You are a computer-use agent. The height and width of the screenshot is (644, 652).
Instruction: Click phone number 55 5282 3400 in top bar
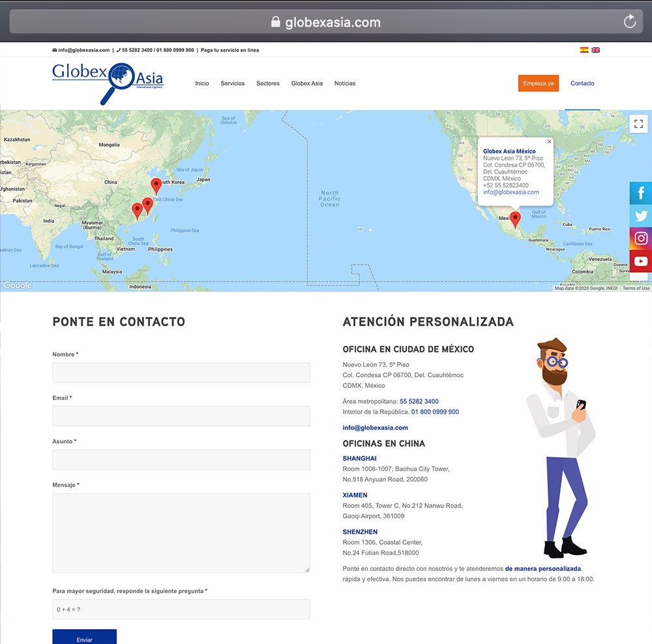(x=137, y=50)
